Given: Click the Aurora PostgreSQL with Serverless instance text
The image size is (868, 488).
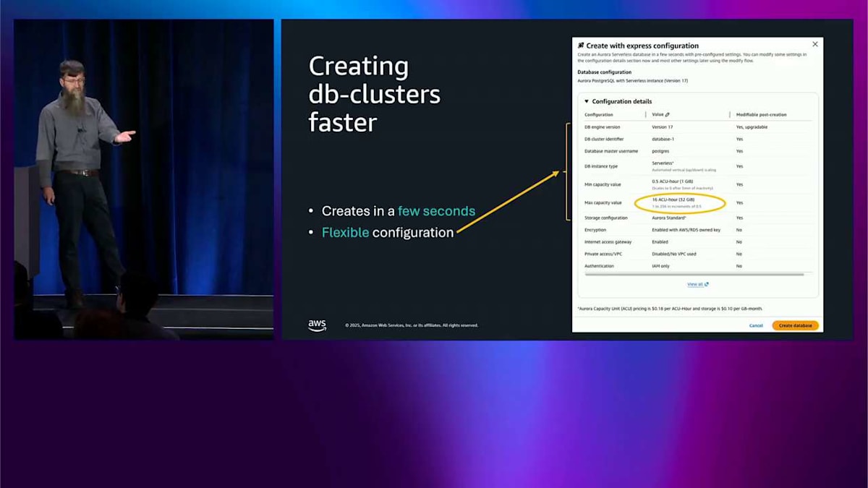Looking at the screenshot, I should coord(632,80).
